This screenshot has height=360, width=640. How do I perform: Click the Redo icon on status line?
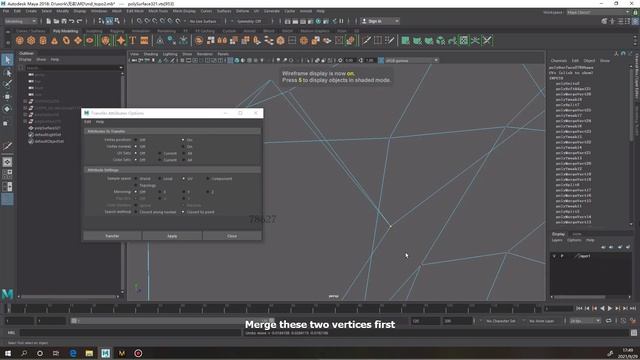pyautogui.click(x=80, y=21)
